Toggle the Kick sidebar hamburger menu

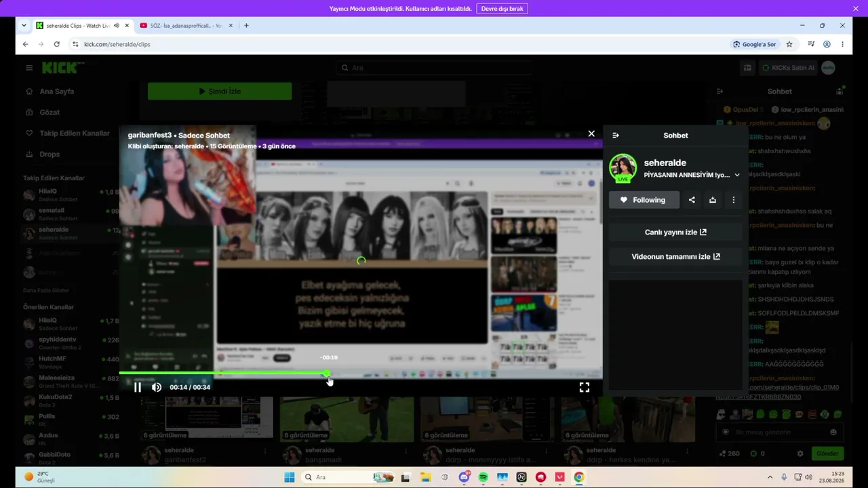point(29,68)
